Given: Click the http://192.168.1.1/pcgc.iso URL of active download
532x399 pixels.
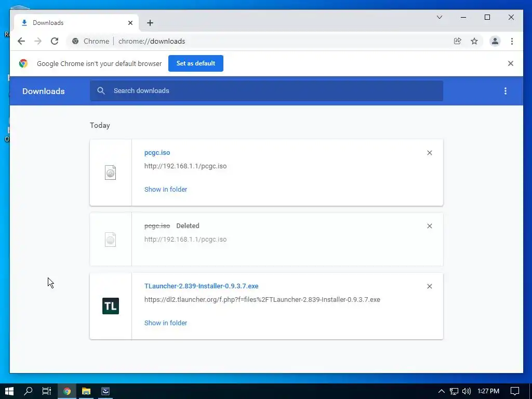Looking at the screenshot, I should coord(185,166).
